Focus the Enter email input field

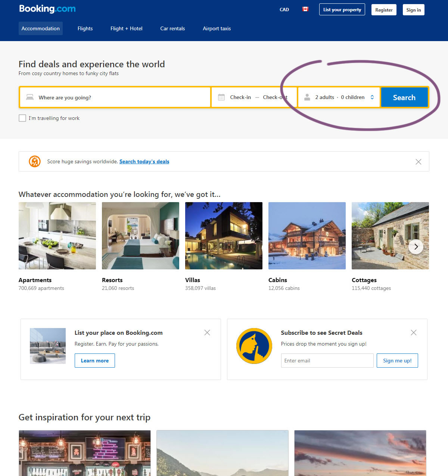327,361
